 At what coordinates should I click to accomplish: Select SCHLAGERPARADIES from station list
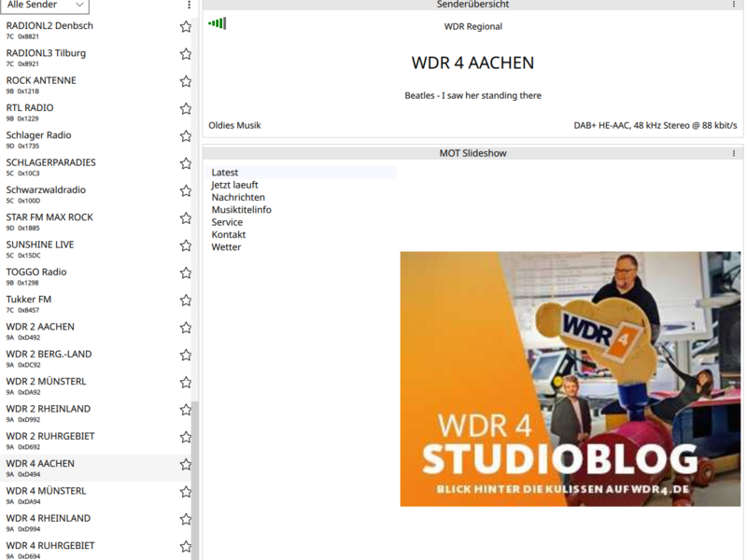(x=95, y=167)
